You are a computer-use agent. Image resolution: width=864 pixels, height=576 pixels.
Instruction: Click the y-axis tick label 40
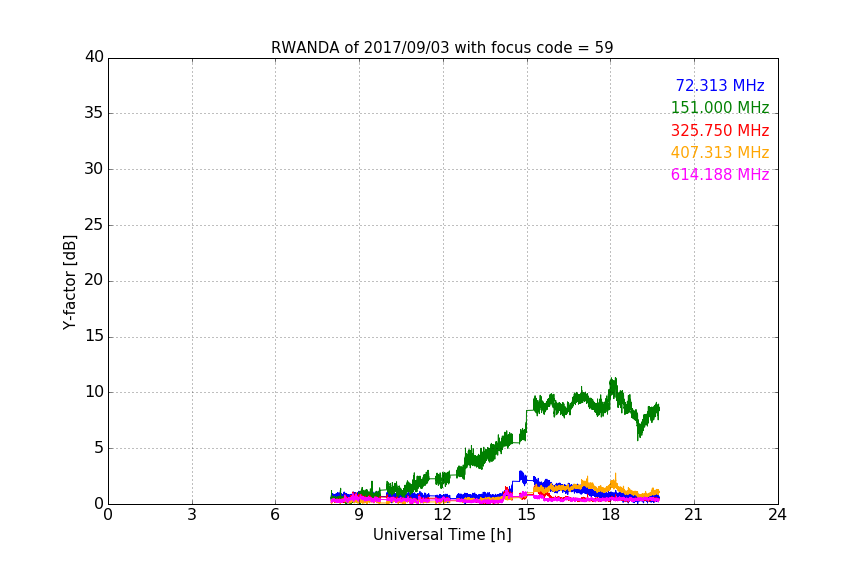pos(94,57)
